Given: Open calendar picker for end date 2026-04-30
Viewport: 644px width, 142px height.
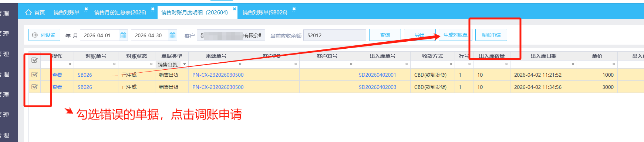Looking at the screenshot, I should point(172,35).
